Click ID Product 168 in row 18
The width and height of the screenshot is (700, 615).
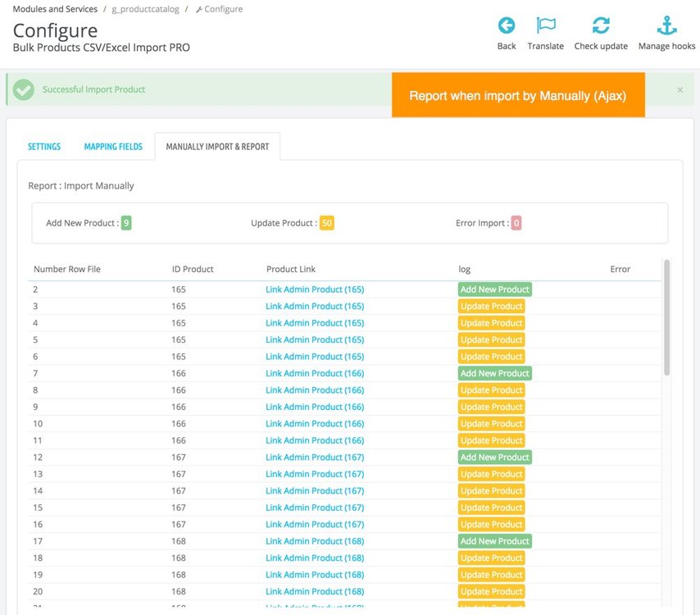pyautogui.click(x=179, y=558)
